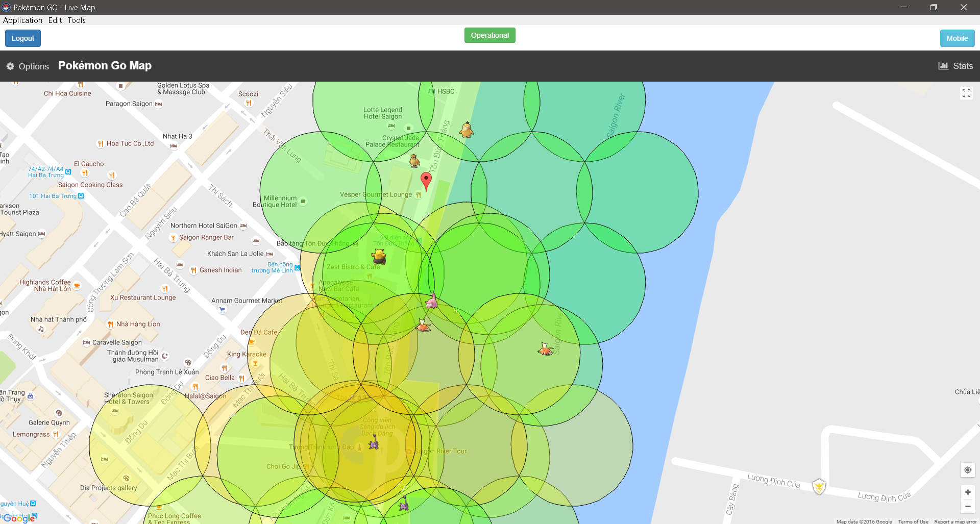Click Millennium Boutique Hotel marker
The image size is (980, 524).
(x=303, y=202)
